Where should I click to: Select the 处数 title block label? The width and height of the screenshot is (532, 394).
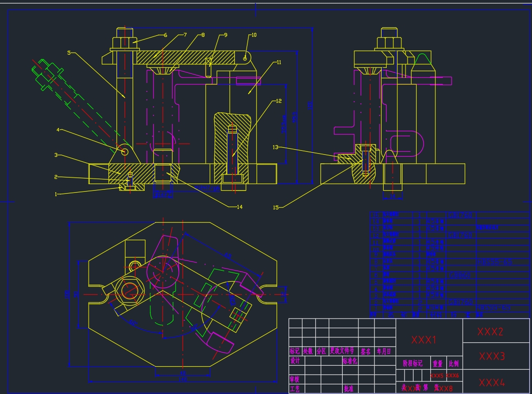coord(308,352)
